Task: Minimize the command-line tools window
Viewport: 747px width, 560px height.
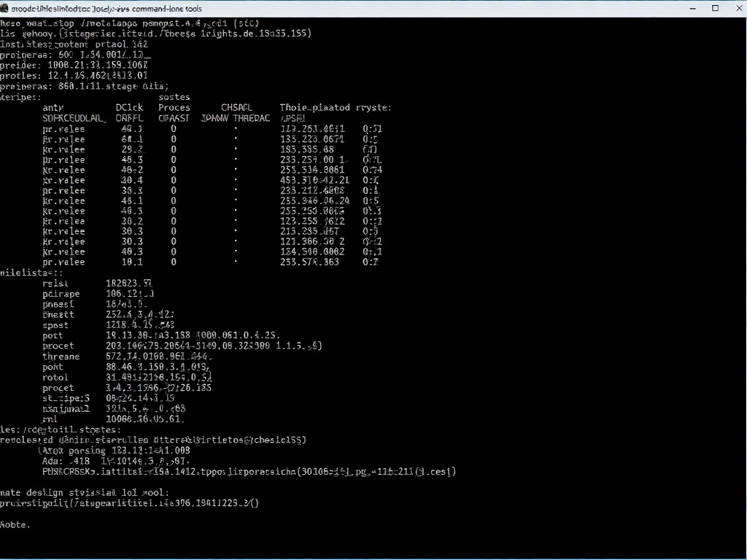Action: (693, 8)
